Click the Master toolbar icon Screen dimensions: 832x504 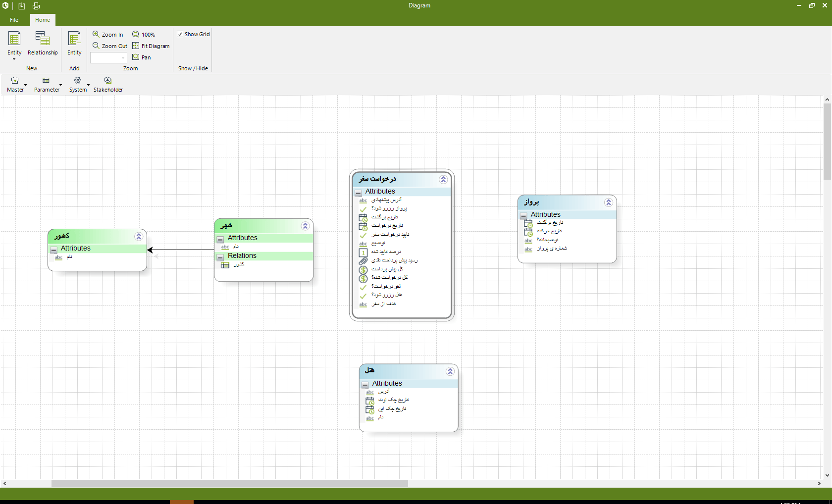coord(15,80)
